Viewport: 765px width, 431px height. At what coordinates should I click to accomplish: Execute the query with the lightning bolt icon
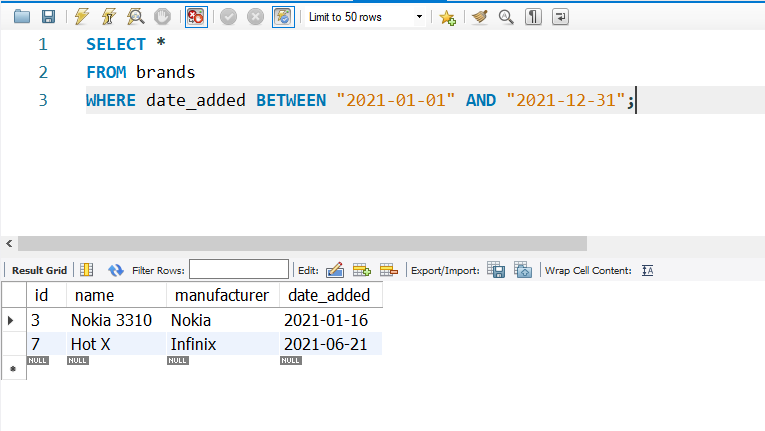pos(83,17)
